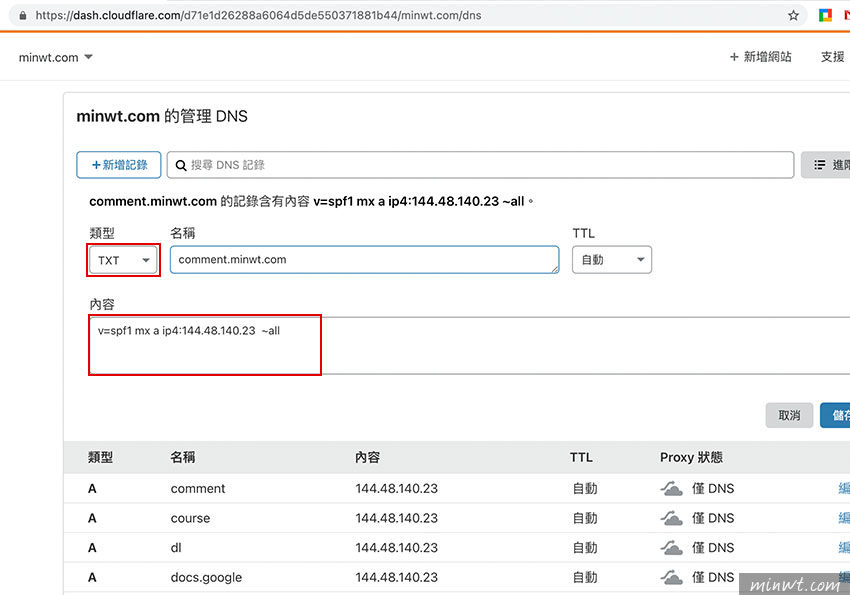
Task: Click the edit link in comment row
Action: [844, 489]
